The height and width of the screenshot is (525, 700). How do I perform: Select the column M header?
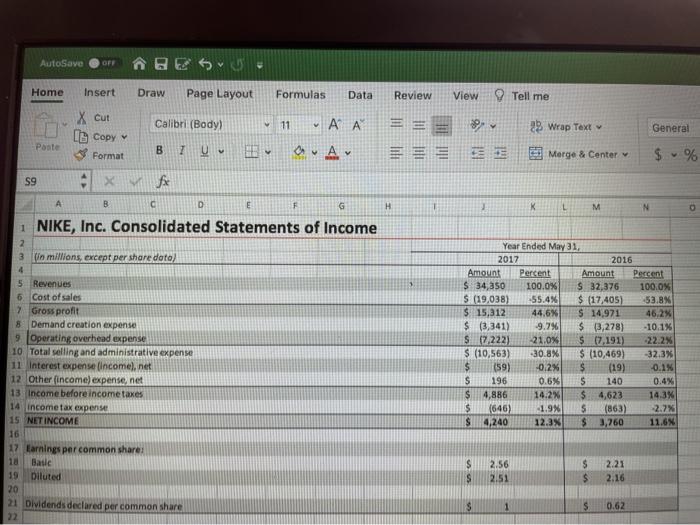tap(596, 207)
